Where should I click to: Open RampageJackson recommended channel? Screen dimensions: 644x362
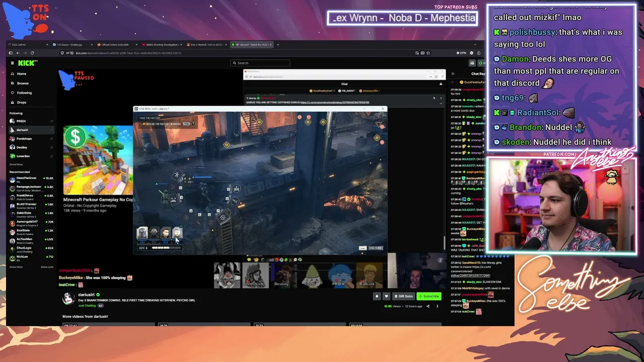click(31, 188)
